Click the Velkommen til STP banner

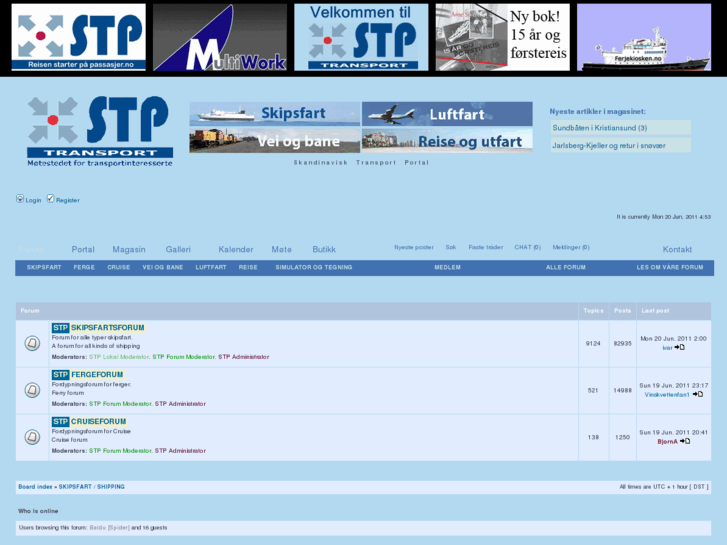pos(361,37)
